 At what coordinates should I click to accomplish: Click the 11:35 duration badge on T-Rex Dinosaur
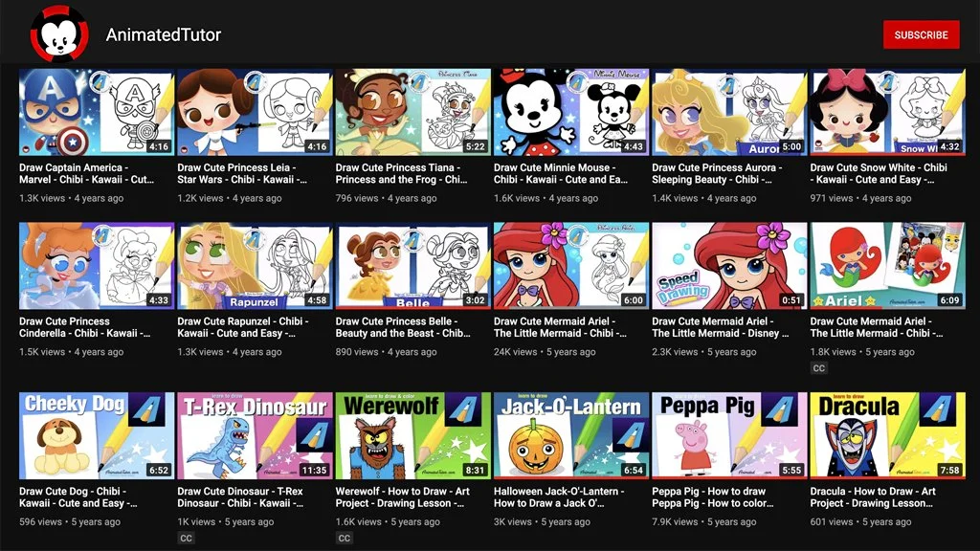coord(314,470)
